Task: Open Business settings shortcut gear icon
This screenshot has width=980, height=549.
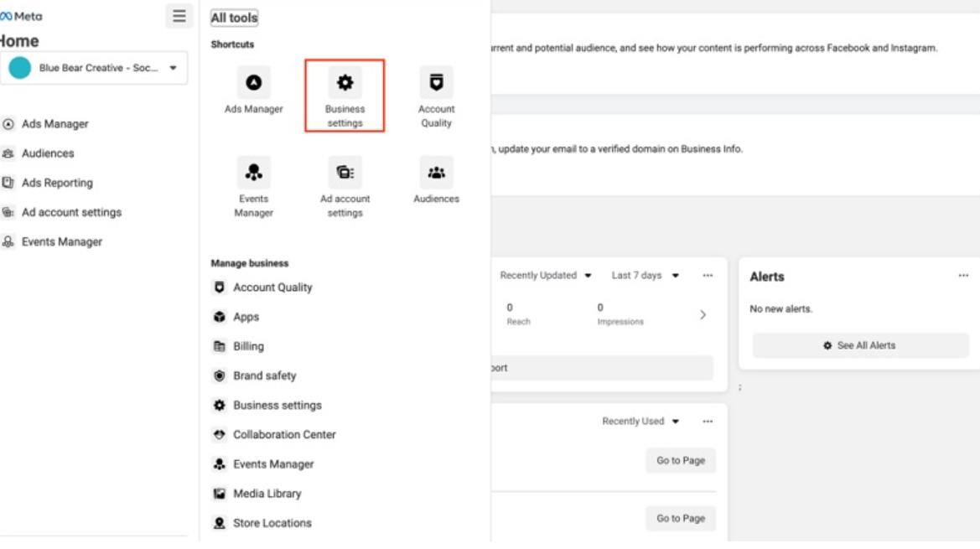Action: (x=345, y=83)
